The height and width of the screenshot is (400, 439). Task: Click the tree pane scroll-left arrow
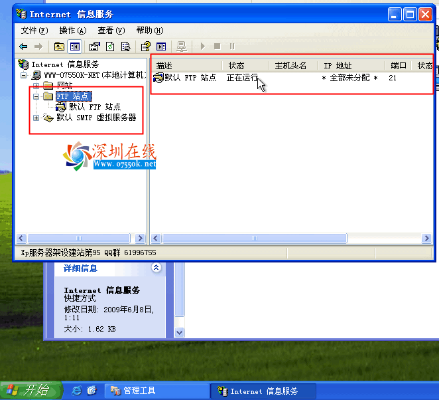click(21, 238)
